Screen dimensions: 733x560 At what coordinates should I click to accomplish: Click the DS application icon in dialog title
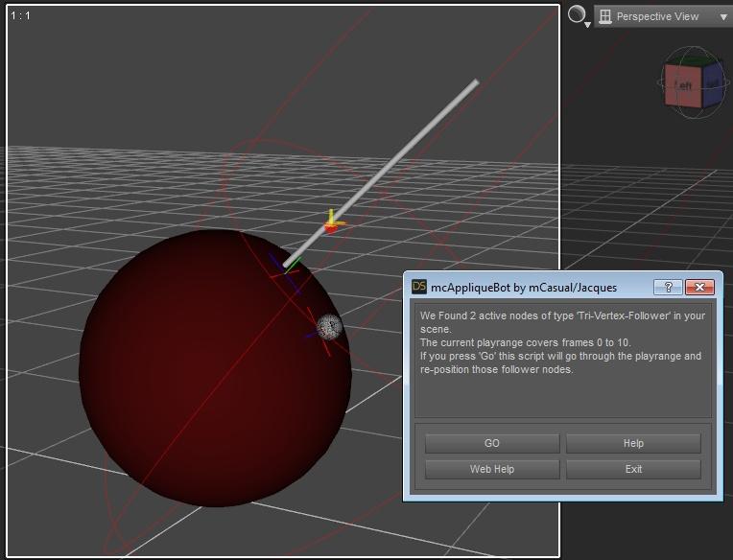pyautogui.click(x=419, y=287)
